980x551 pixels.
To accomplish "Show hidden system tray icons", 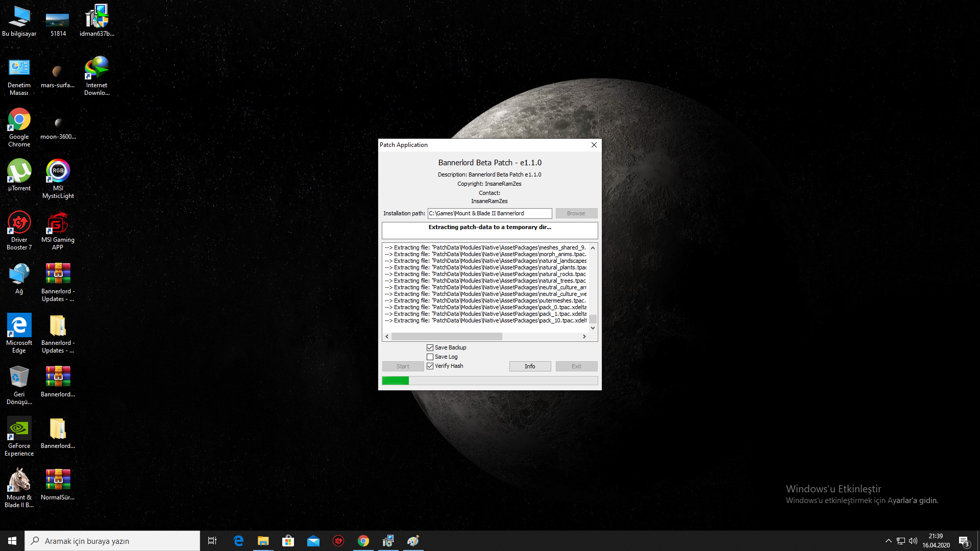I will click(x=889, y=541).
